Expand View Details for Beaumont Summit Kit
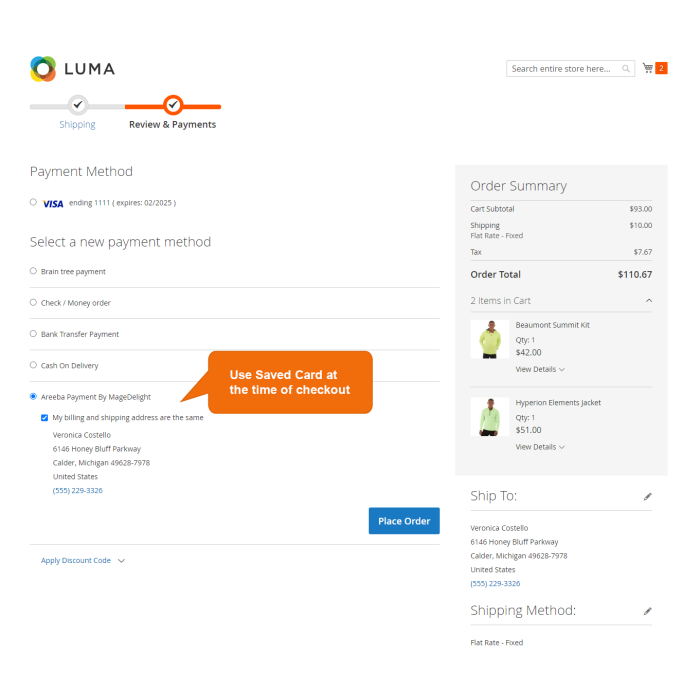The image size is (700, 700). tap(540, 370)
